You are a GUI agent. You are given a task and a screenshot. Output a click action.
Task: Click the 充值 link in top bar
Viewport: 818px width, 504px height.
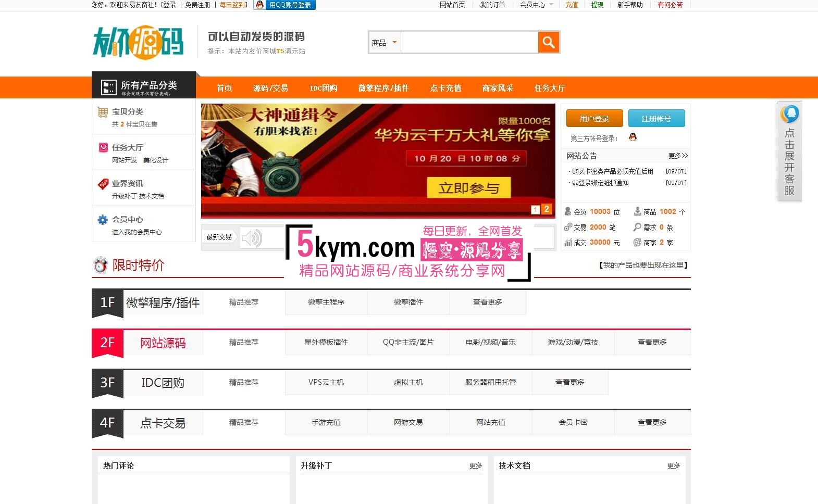(572, 5)
